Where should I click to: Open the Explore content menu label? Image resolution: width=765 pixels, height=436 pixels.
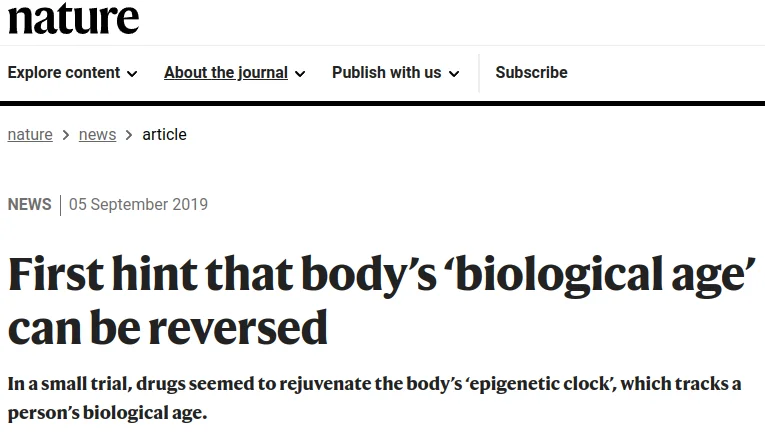64,72
